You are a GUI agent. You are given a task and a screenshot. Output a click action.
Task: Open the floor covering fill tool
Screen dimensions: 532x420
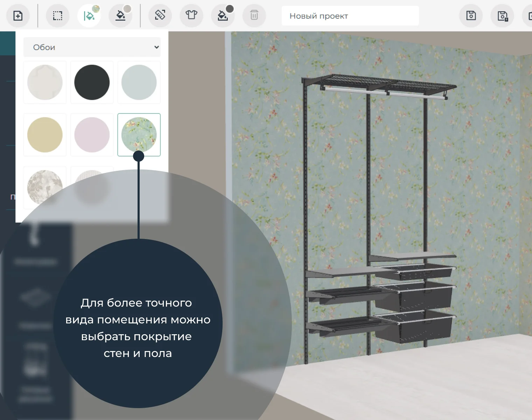tap(120, 16)
